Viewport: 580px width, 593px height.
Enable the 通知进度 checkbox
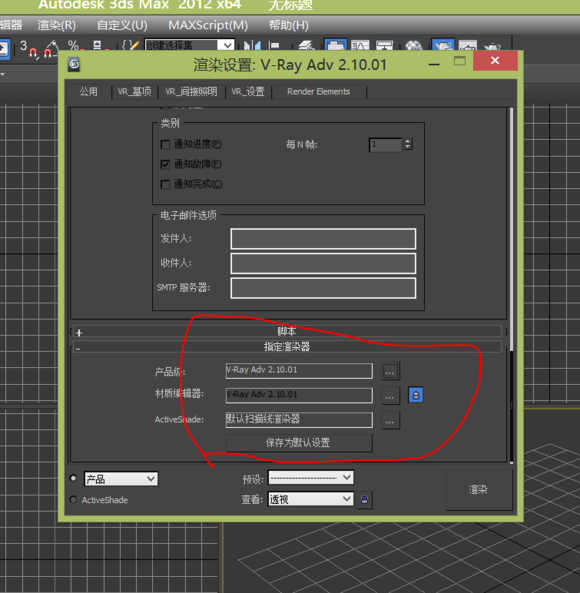coord(165,144)
